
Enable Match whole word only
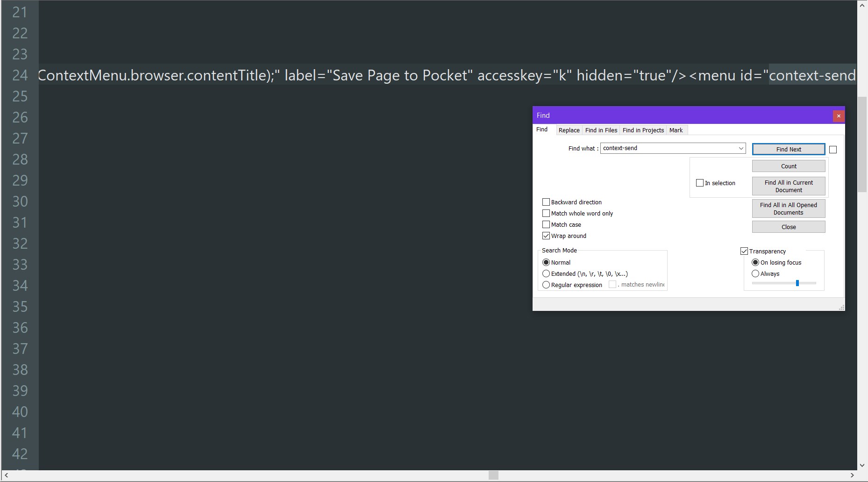coord(546,213)
